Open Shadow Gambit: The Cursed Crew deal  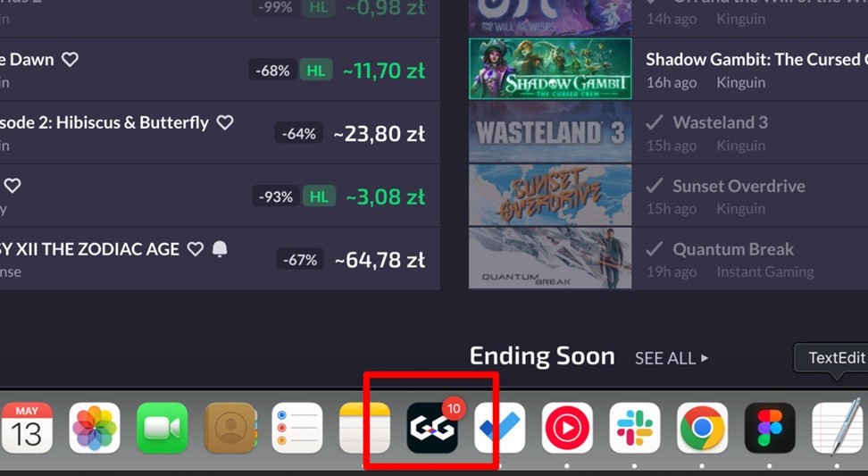point(668,69)
